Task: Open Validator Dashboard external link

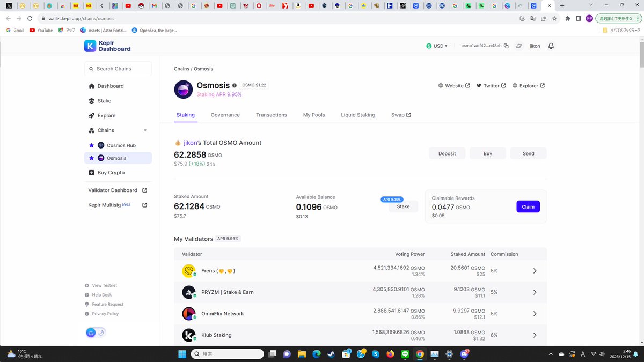Action: (118, 190)
